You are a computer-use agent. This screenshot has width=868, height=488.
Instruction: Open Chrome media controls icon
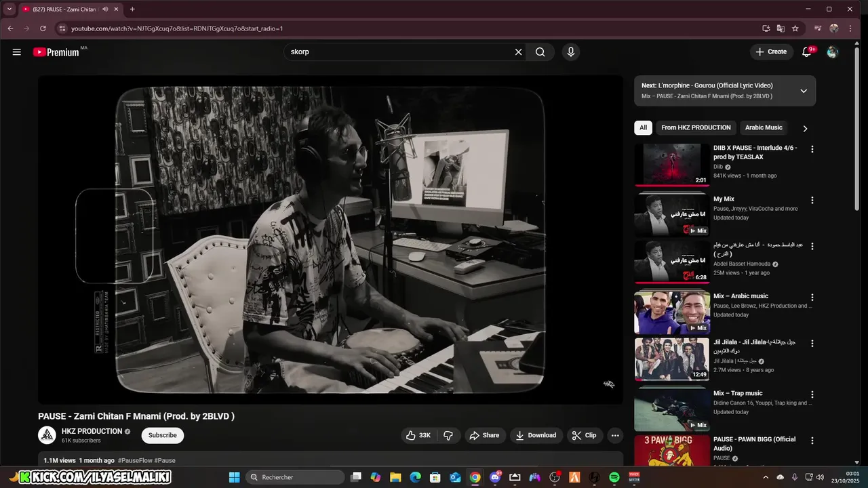pos(818,28)
